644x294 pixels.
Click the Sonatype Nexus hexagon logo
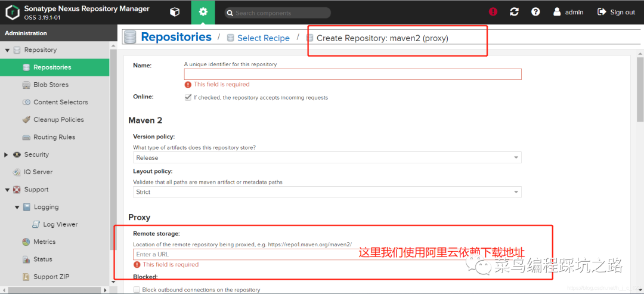[x=13, y=12]
